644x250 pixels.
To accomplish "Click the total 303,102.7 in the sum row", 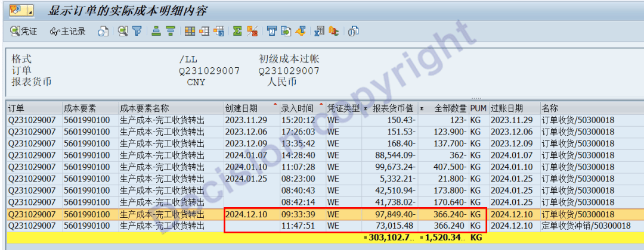I will tap(391, 238).
